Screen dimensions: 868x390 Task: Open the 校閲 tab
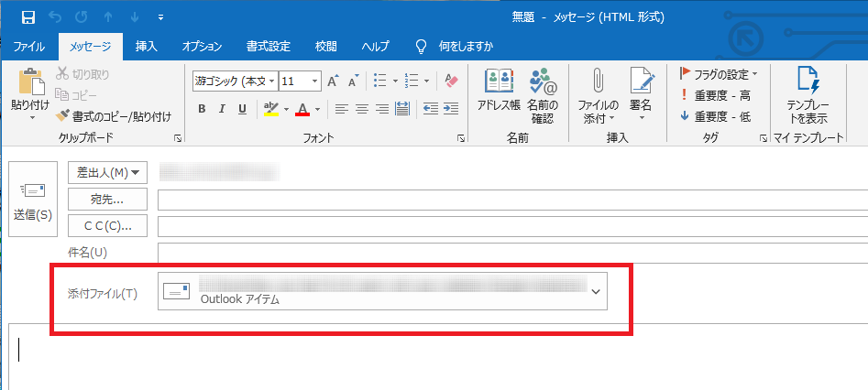point(325,47)
